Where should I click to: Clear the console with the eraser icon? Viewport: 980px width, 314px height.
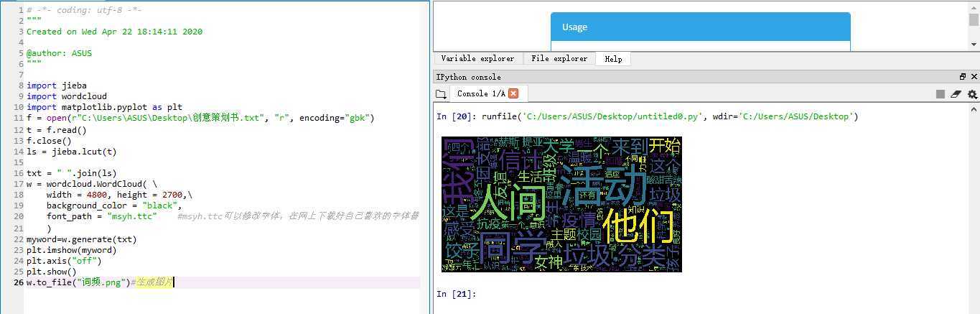point(956,94)
